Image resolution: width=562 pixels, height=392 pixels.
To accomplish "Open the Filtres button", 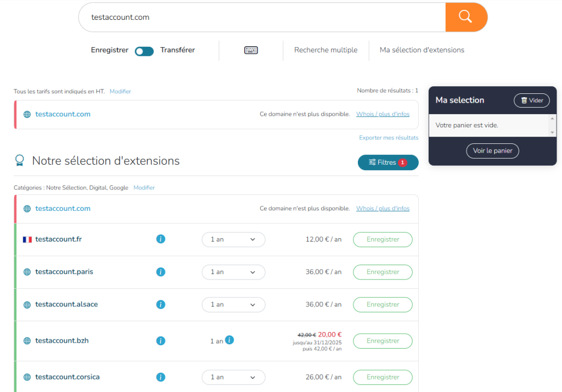I will (x=387, y=163).
